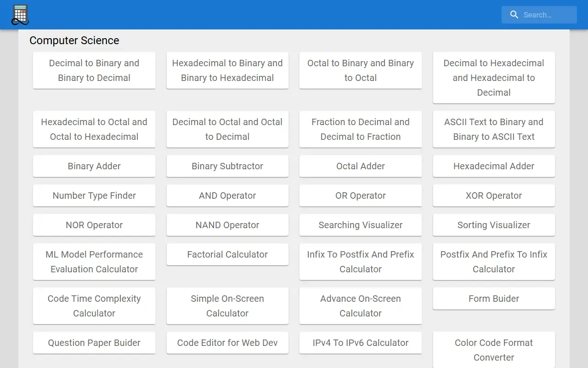Open ASCII Text to Binary converter
This screenshot has width=588, height=368.
[494, 129]
